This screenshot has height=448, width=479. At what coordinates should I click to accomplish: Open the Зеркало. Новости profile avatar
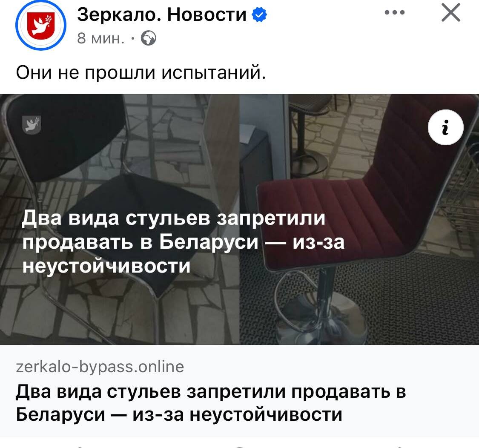(x=40, y=25)
